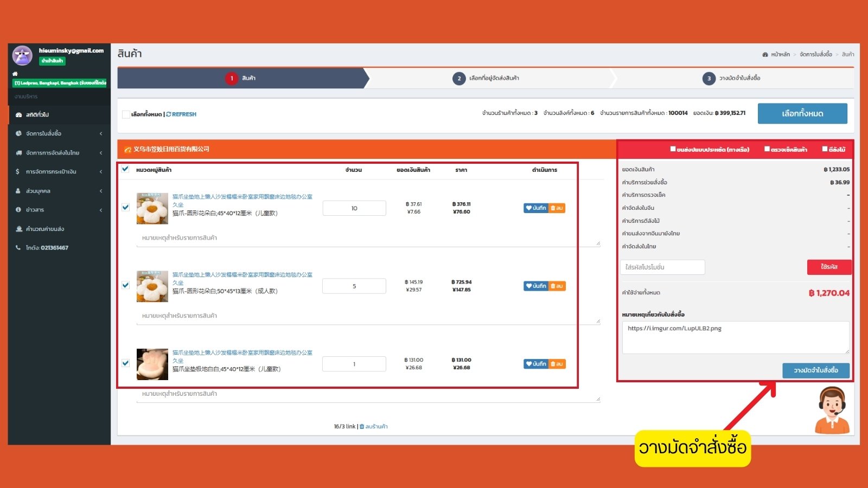Save the first product with the heart บันทึก button
868x488 pixels.
(x=536, y=208)
